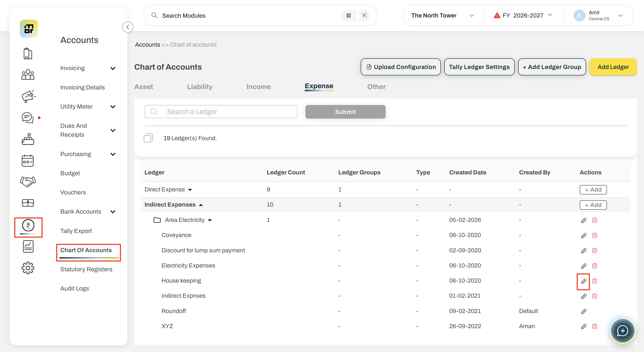Collapse the sidebar with arrow button
644x352 pixels.
pos(128,27)
